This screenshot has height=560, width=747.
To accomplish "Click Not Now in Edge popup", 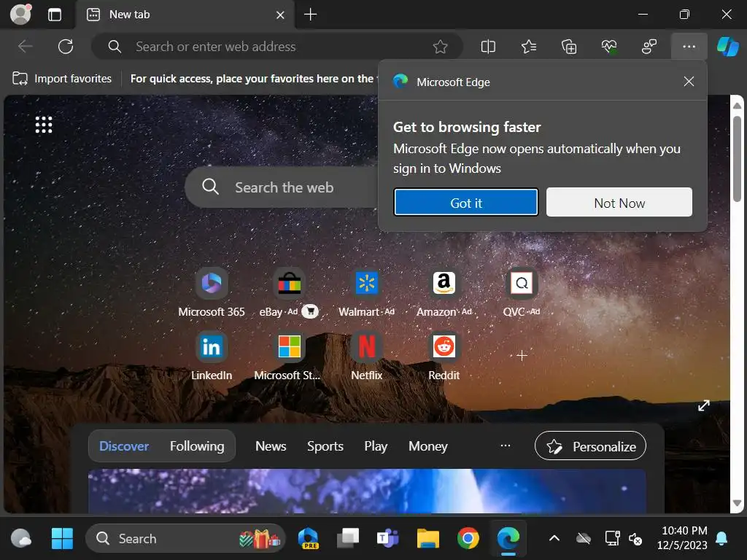I will point(619,203).
